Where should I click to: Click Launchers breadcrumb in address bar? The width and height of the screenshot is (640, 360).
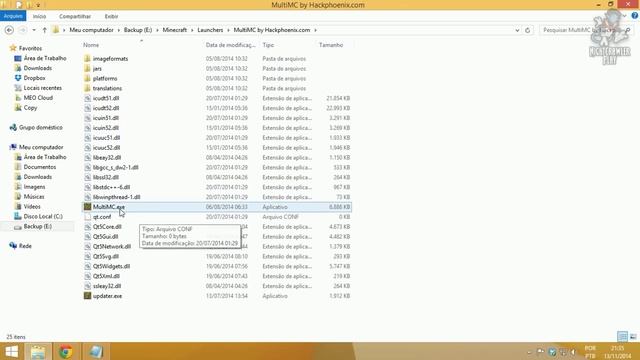pos(210,30)
